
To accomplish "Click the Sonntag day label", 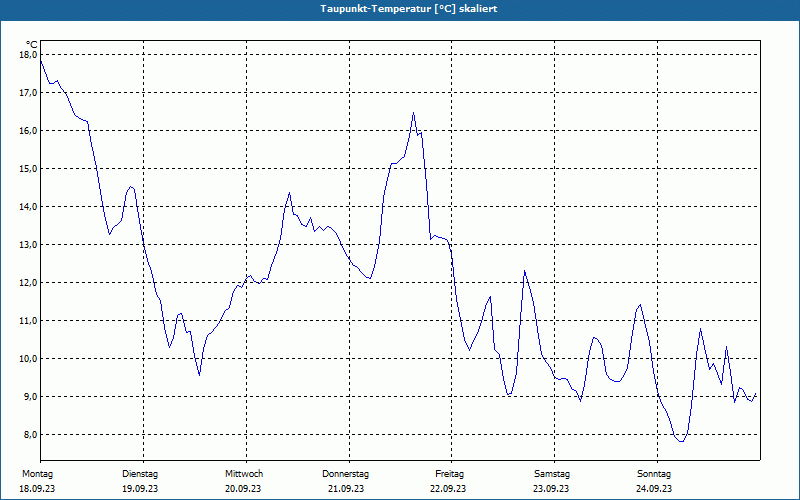I will pos(654,474).
